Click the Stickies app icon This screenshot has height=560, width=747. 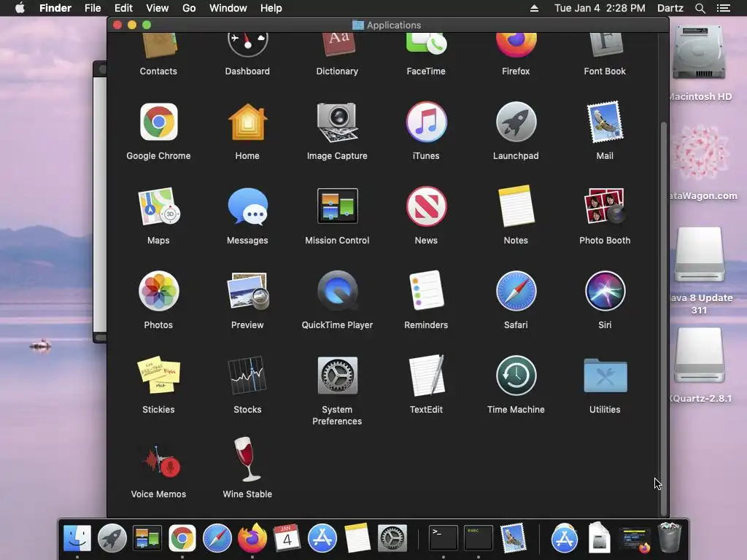(x=158, y=376)
